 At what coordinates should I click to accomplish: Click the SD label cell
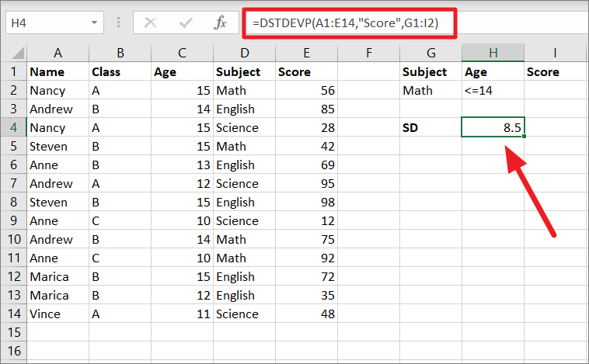(430, 127)
